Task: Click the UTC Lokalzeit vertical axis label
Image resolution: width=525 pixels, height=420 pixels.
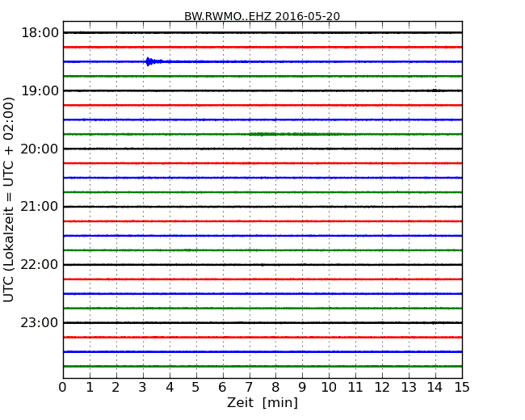Action: [x=9, y=199]
